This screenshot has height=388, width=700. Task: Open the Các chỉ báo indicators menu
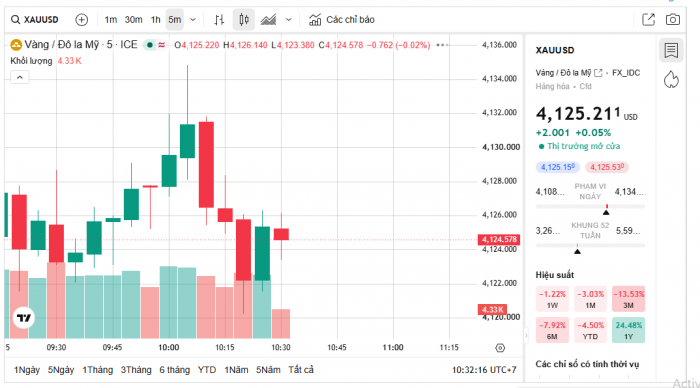coord(342,20)
